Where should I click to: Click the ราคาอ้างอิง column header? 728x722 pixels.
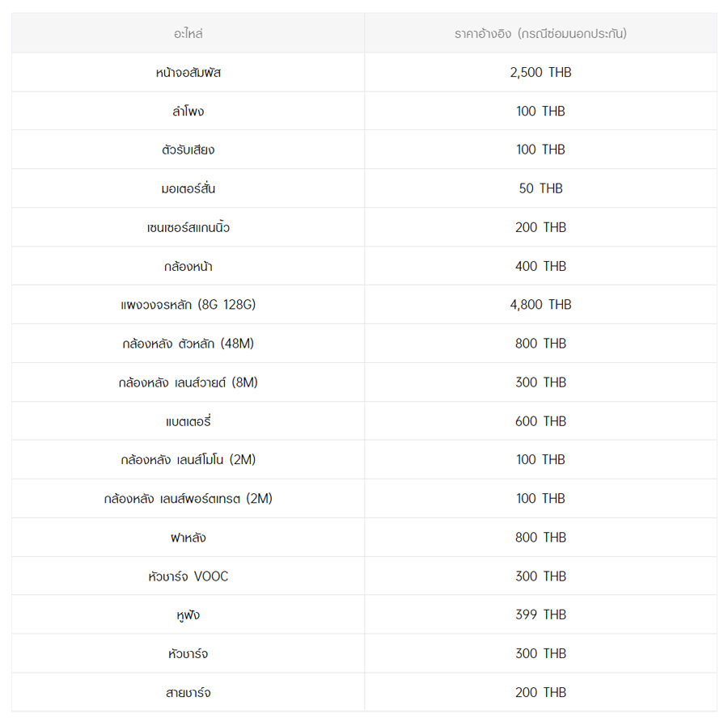pyautogui.click(x=540, y=34)
